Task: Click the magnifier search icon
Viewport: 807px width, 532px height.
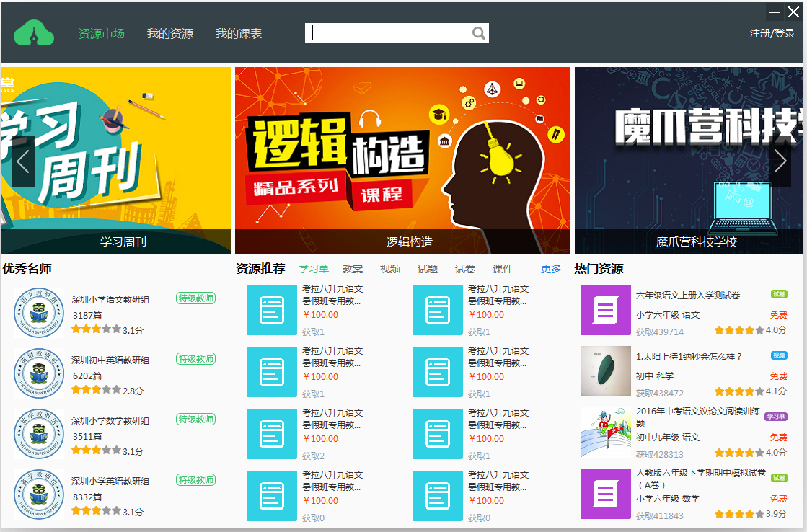Action: pyautogui.click(x=479, y=33)
